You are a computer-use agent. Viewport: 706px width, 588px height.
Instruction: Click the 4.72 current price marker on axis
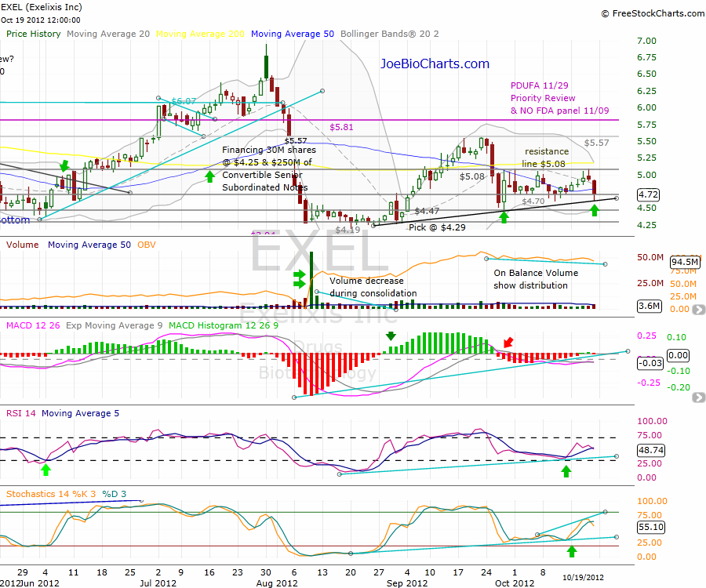[x=648, y=194]
